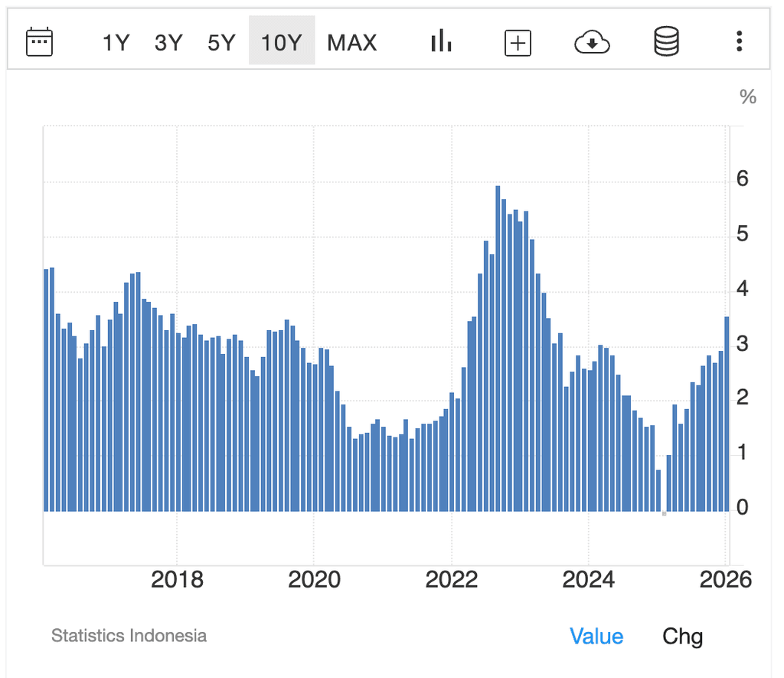Click the last bar at 2026
The height and width of the screenshot is (678, 784).
click(727, 414)
